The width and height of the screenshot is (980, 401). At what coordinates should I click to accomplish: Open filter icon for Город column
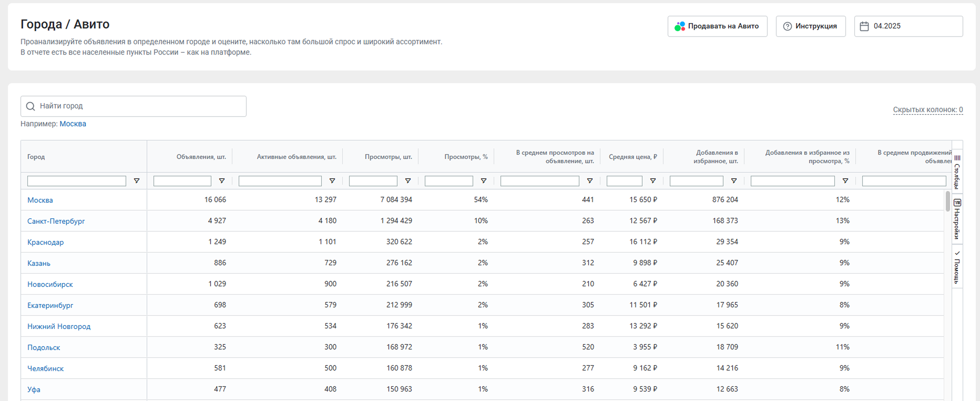(x=137, y=181)
